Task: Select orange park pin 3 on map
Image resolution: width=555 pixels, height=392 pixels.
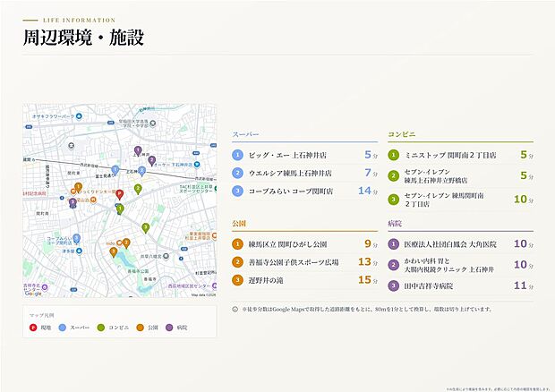Action: click(114, 251)
